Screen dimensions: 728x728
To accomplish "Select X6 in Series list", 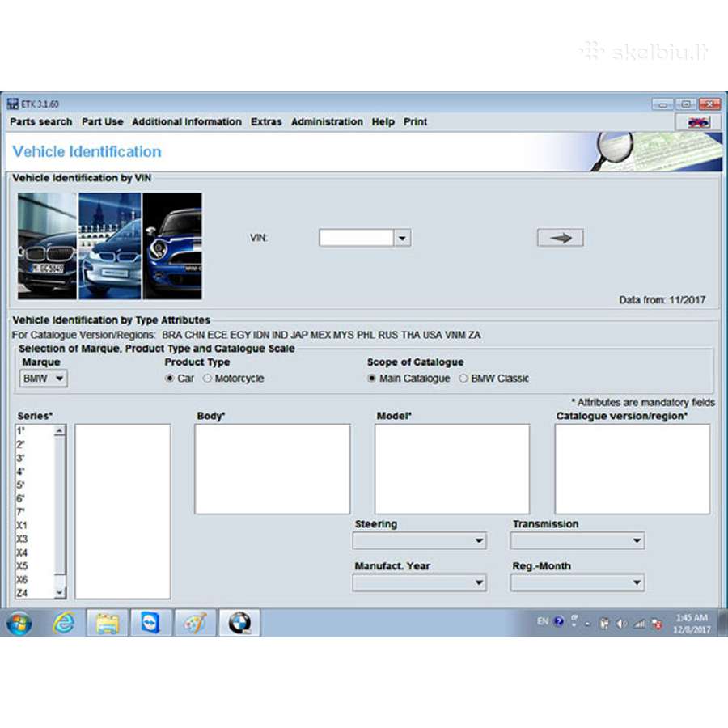I will click(35, 579).
